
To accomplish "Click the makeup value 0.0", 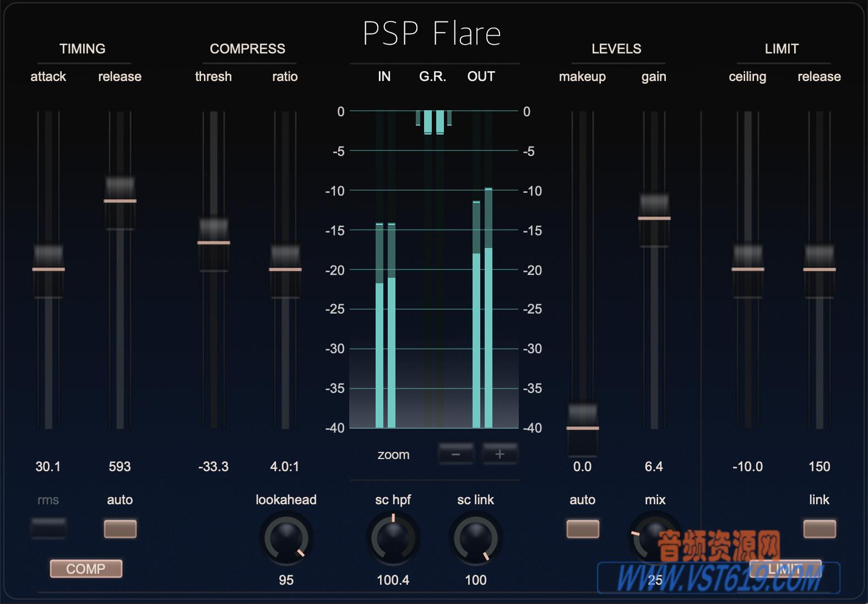I will point(582,467).
